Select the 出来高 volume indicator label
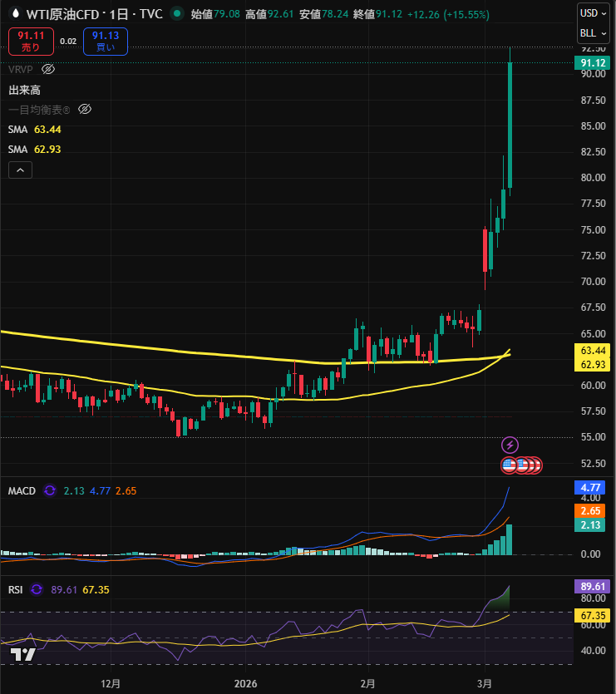This screenshot has height=694, width=616. [25, 89]
